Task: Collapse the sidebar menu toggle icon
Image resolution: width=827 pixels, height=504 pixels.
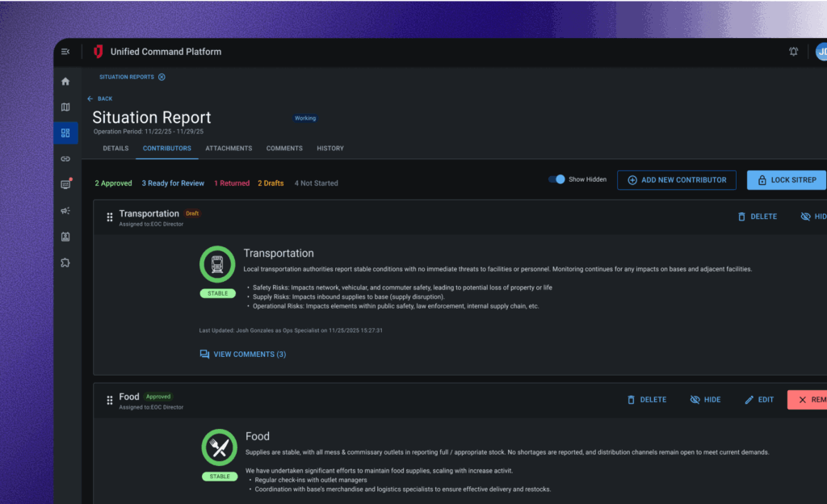Action: [65, 52]
